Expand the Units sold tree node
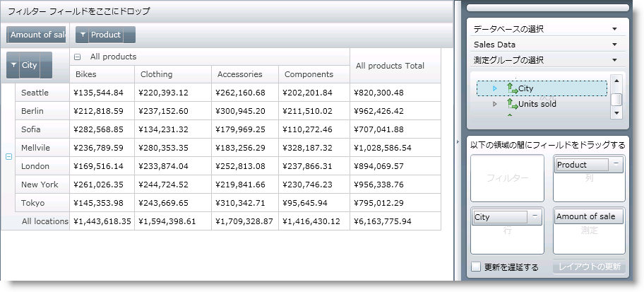The image size is (644, 292). 494,104
